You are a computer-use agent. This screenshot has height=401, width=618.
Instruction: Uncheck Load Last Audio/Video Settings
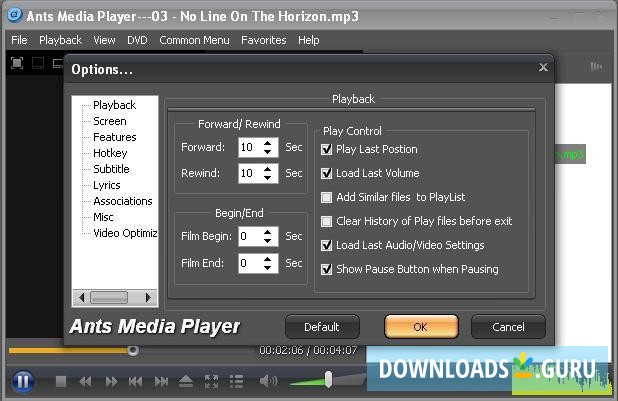pyautogui.click(x=326, y=245)
